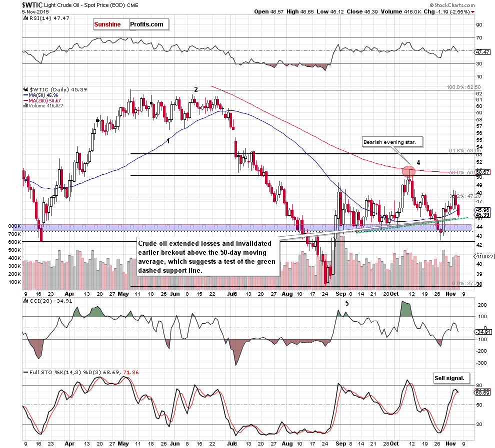Click the 800K volume axis label
Image resolution: width=495 pixels, height=448 pixels.
coord(14,226)
